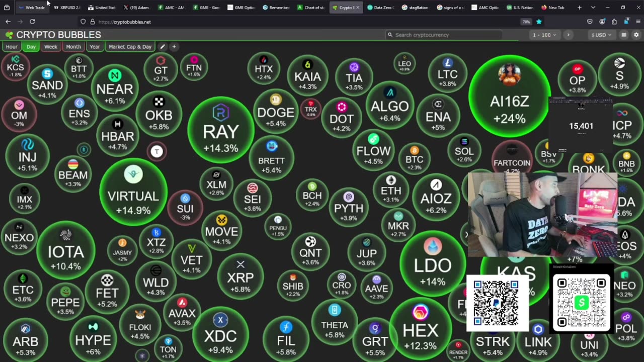Click the Firefox bookmark star
Screen dimensions: 644x362
click(539, 22)
